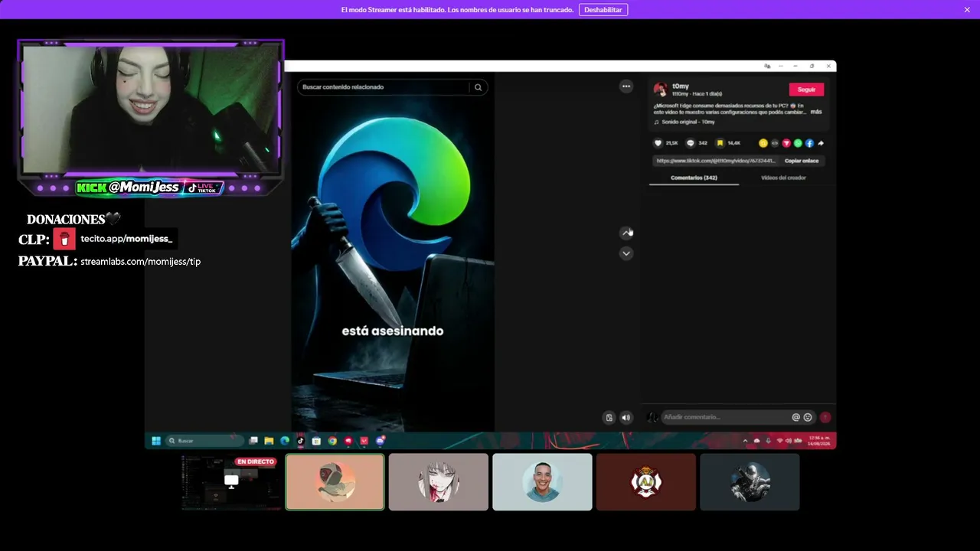Click the red send-to-friends share icon
980x551 pixels.
coord(786,143)
